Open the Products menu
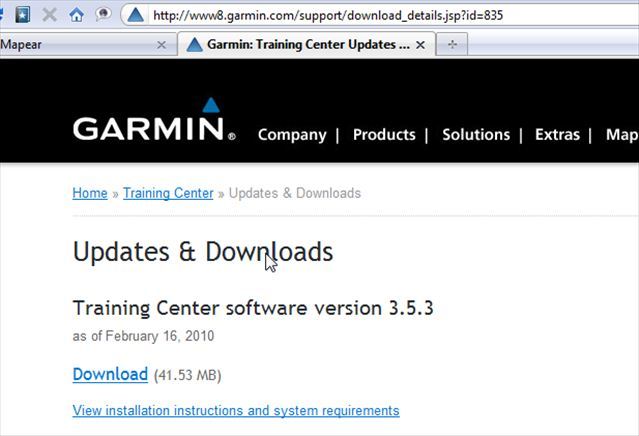This screenshot has height=436, width=639. (384, 134)
